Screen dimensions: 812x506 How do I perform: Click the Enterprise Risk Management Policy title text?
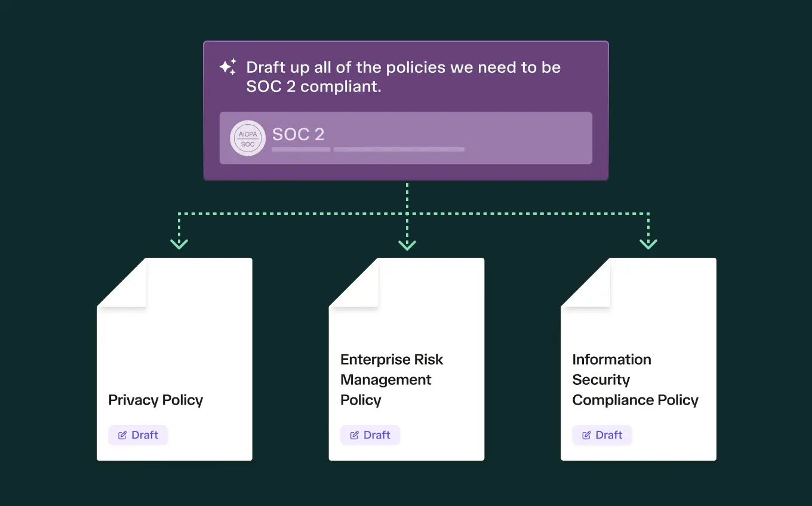pos(392,380)
